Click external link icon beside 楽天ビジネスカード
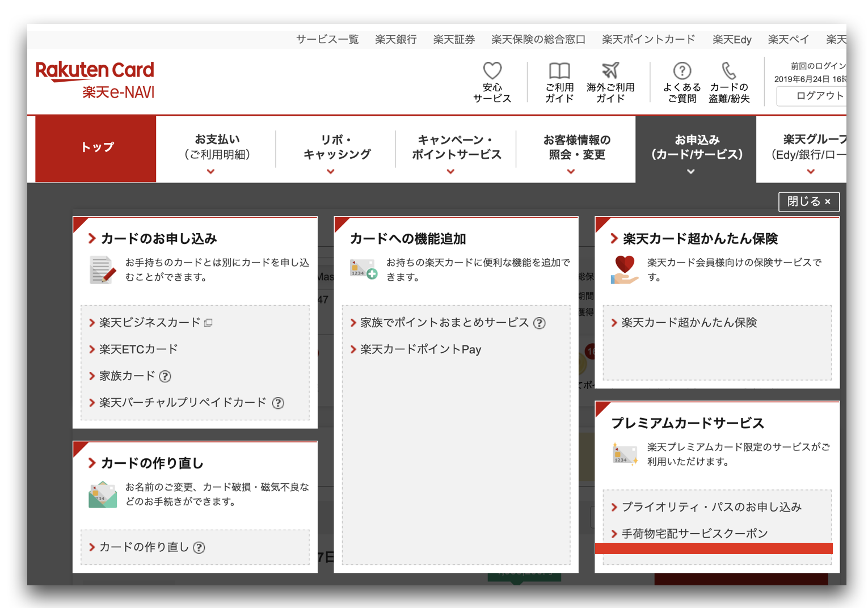 point(209,323)
